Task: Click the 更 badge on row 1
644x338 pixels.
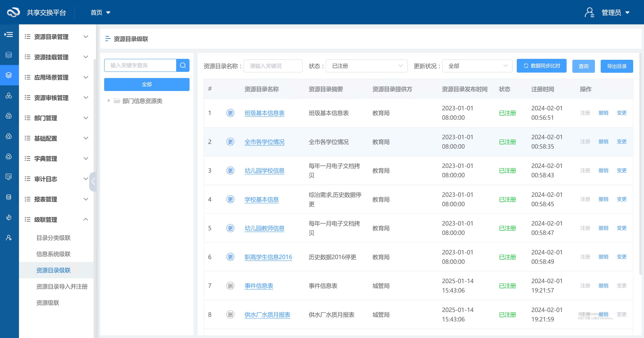Action: click(x=230, y=113)
